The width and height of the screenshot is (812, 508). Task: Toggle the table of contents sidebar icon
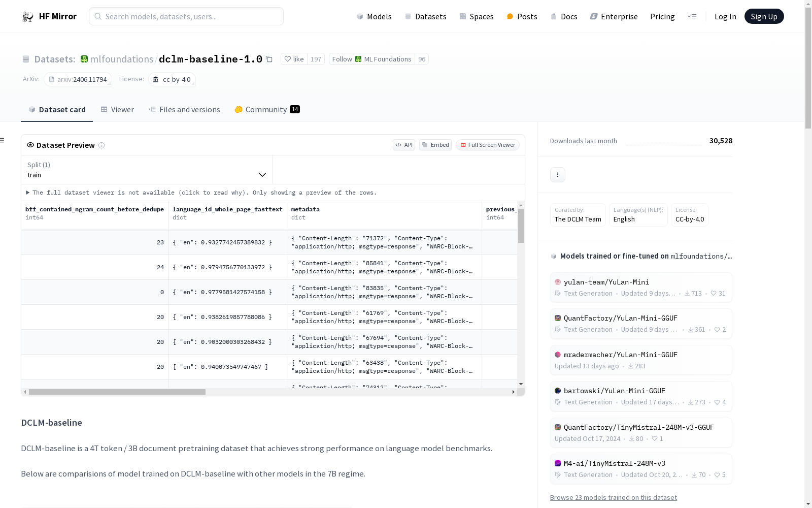click(3, 140)
